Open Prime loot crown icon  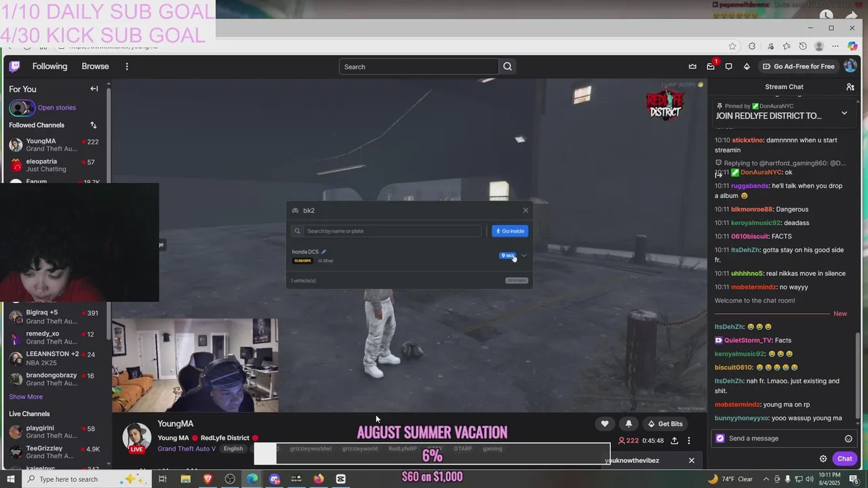click(692, 66)
